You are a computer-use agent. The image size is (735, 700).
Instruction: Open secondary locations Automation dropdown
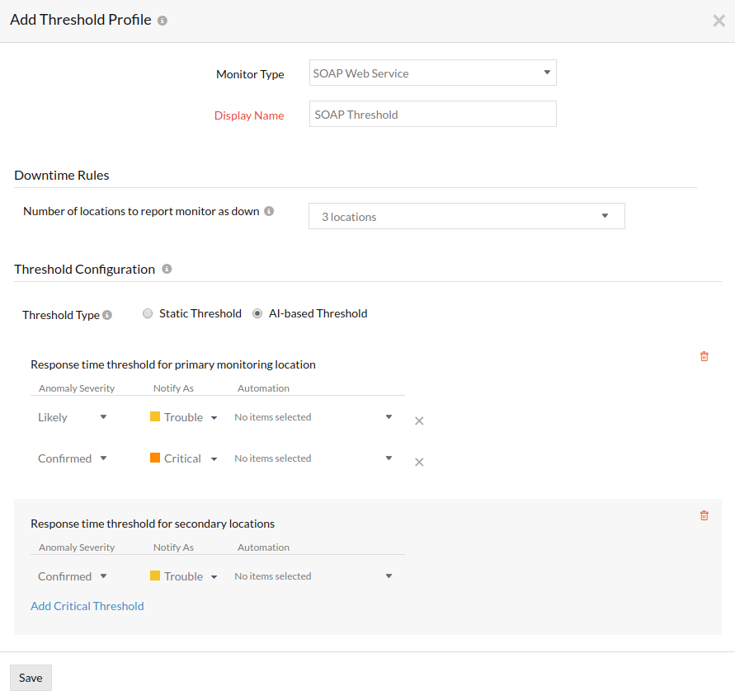point(313,576)
